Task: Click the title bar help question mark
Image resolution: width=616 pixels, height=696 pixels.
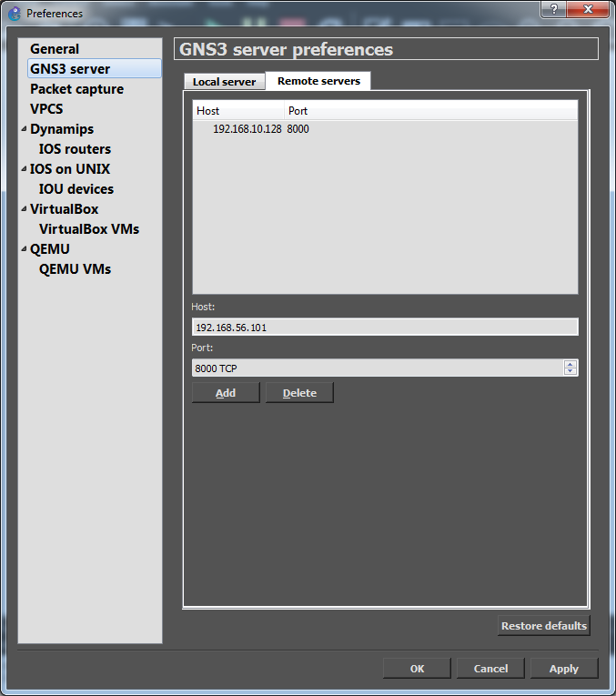Action: click(553, 9)
